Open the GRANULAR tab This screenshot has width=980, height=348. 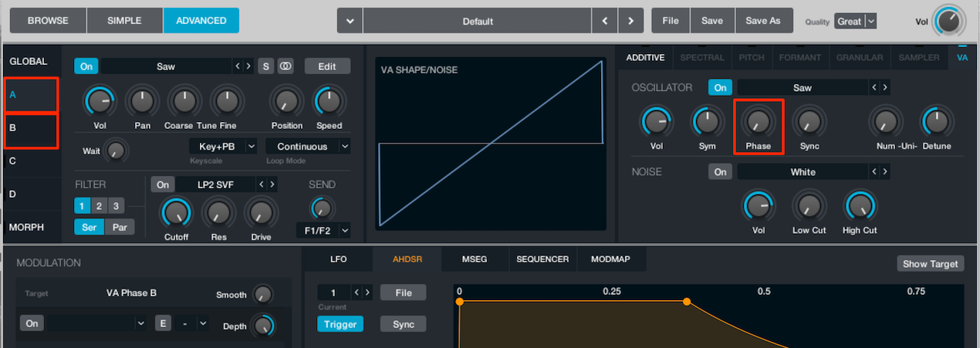(860, 57)
